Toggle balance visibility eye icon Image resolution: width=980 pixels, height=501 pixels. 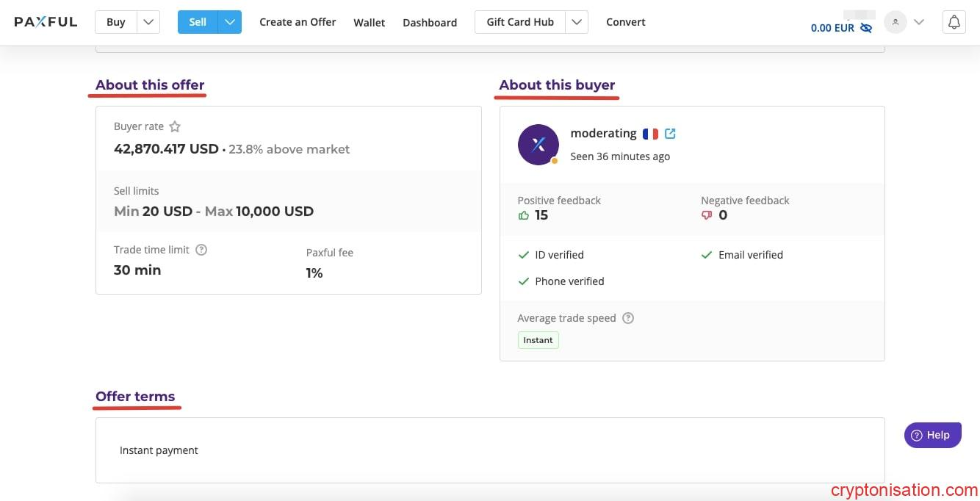pos(866,28)
